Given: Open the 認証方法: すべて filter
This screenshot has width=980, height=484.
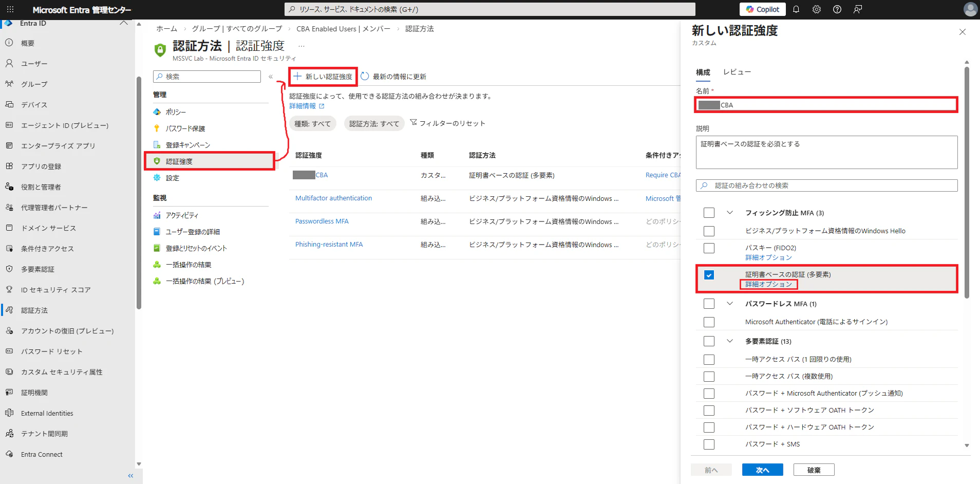Looking at the screenshot, I should tap(374, 123).
